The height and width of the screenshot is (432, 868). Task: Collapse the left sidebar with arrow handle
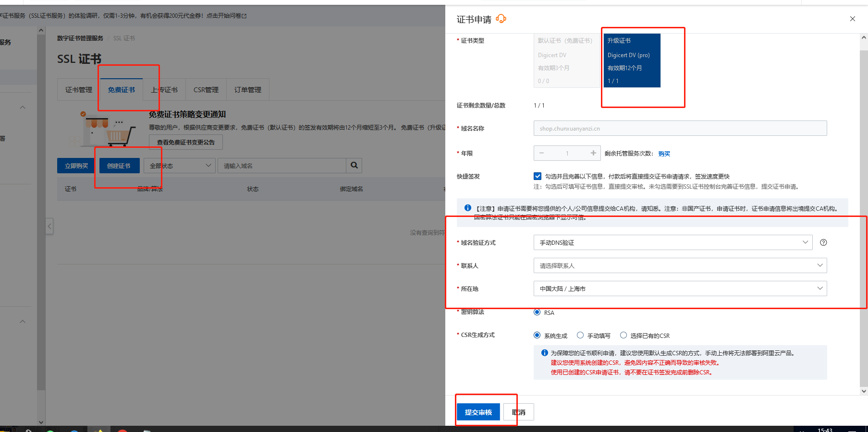pos(49,226)
